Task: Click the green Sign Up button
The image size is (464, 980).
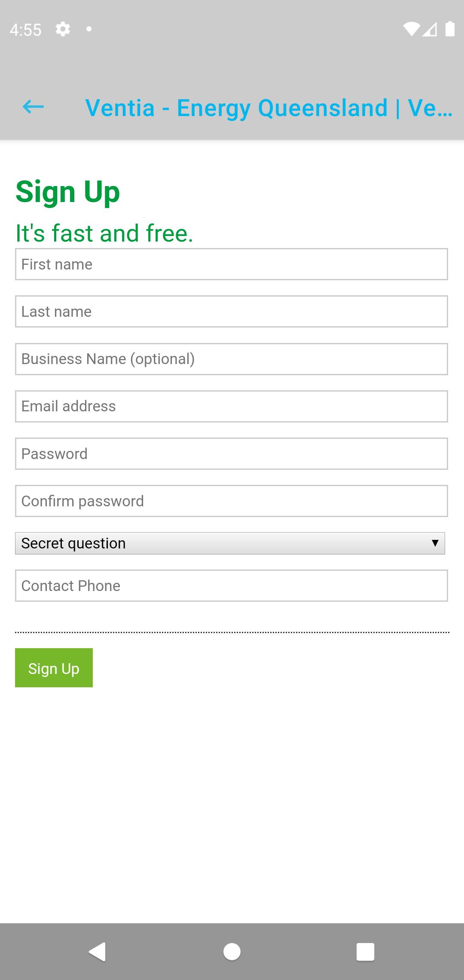Action: [54, 668]
